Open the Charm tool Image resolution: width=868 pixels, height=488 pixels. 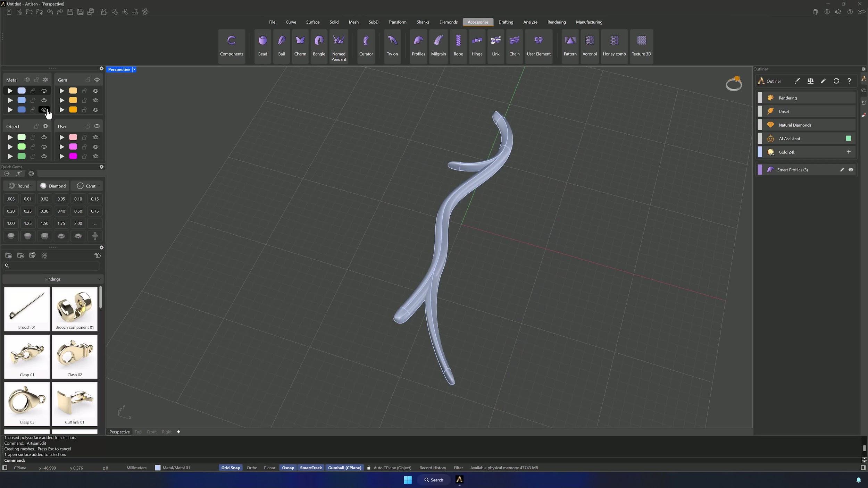[300, 46]
